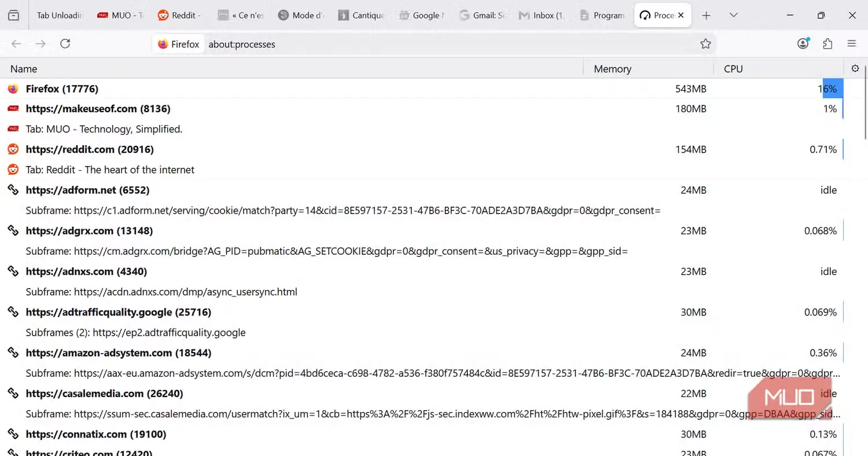Switch to the Mode d' tab
This screenshot has width=868, height=456.
click(300, 16)
